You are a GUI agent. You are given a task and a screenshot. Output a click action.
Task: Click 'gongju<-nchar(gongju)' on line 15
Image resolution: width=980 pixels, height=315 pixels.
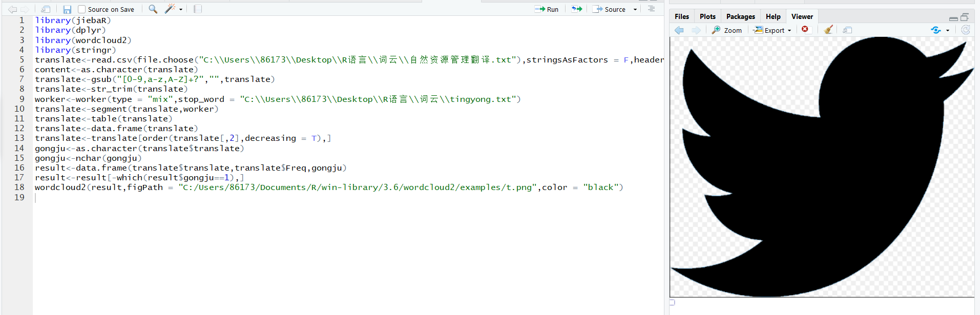pyautogui.click(x=88, y=158)
